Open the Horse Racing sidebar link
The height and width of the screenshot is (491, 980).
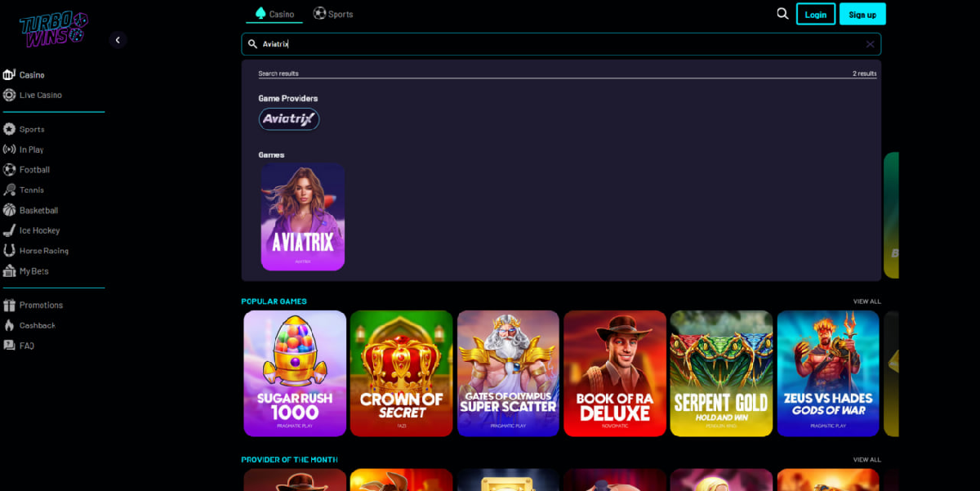[44, 251]
